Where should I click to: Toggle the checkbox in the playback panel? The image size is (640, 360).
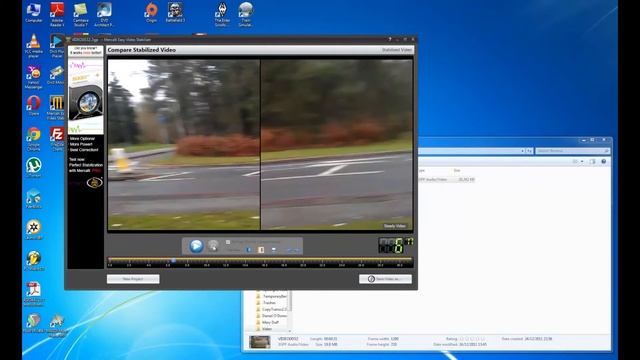pyautogui.click(x=228, y=242)
